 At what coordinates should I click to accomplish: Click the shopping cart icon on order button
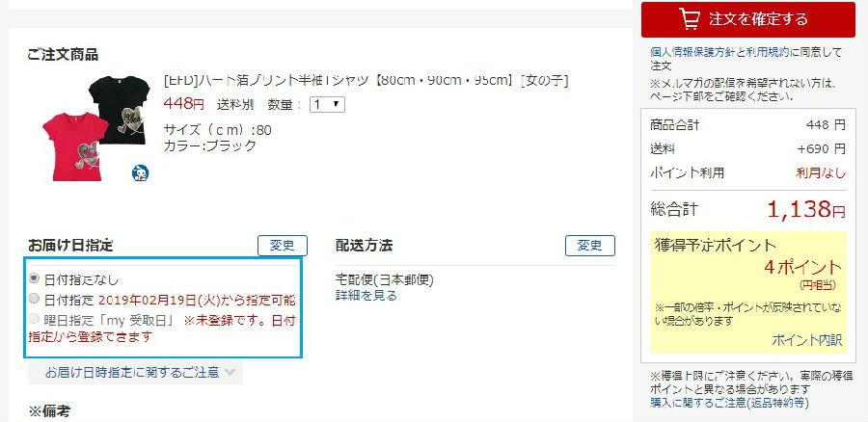(690, 19)
